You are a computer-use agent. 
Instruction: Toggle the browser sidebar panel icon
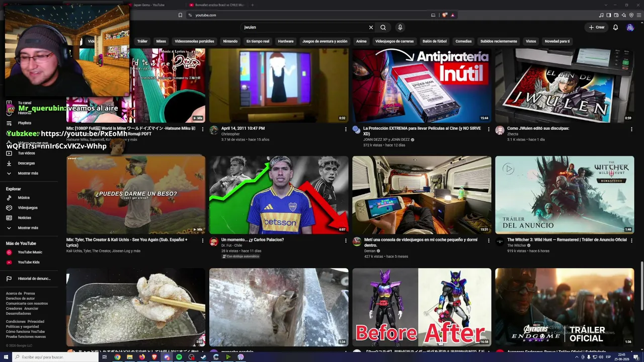608,15
